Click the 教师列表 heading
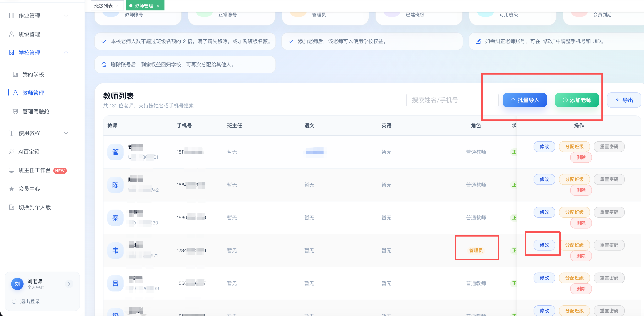Image resolution: width=644 pixels, height=316 pixels. click(x=118, y=96)
